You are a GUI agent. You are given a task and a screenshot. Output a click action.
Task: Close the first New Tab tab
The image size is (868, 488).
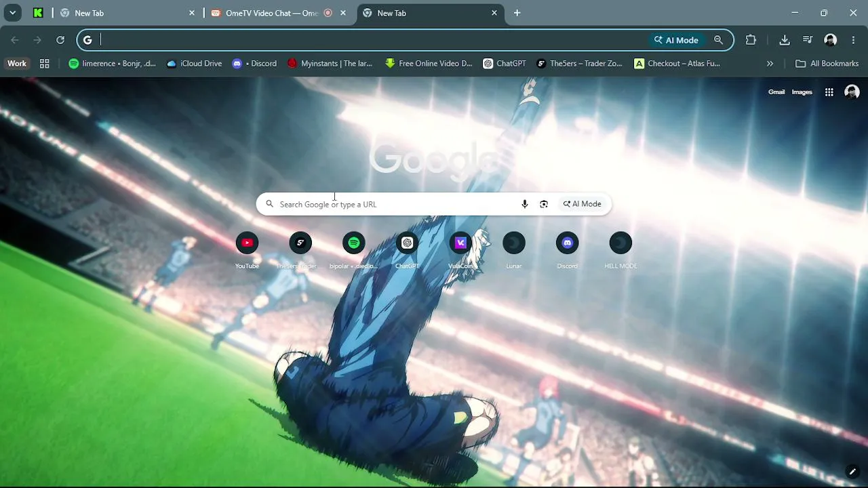tap(192, 13)
